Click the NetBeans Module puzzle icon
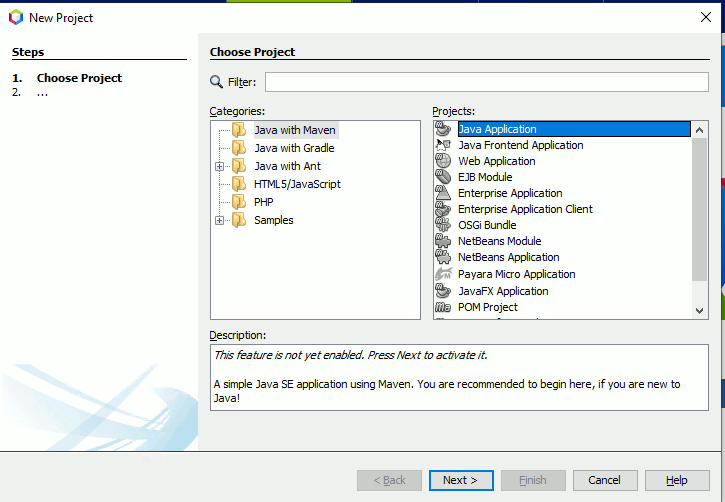This screenshot has width=725, height=502. [x=443, y=241]
